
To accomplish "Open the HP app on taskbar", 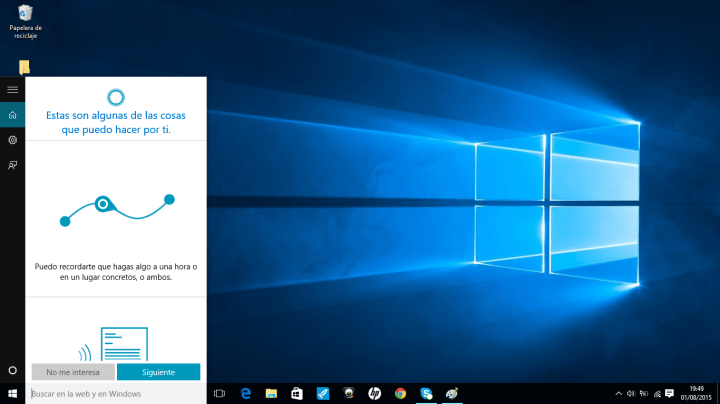I will 375,394.
